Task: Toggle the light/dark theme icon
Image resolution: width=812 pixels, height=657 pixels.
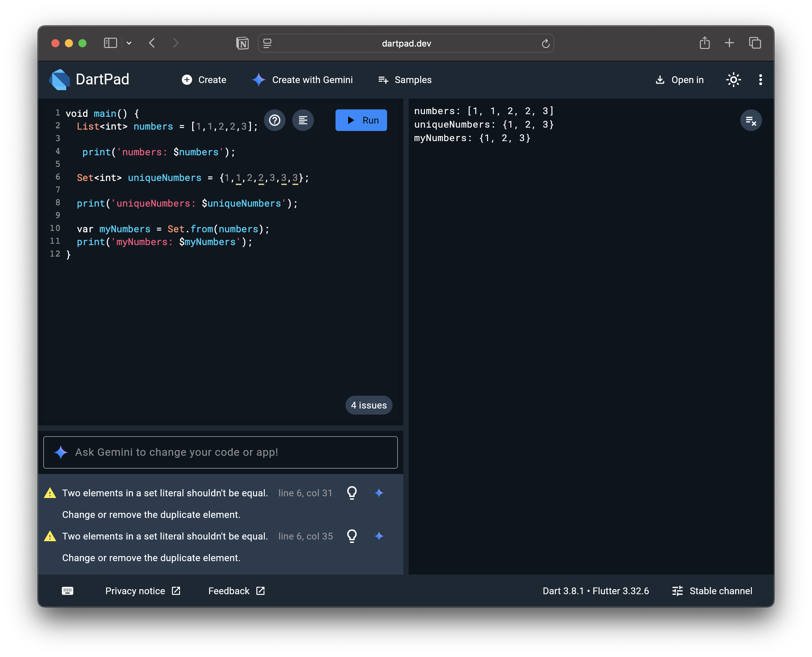Action: pos(733,80)
